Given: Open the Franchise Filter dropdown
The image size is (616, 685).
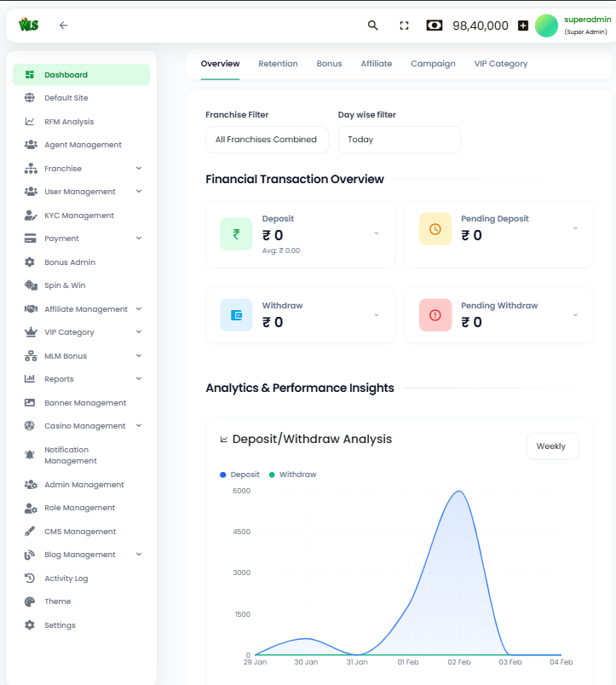Looking at the screenshot, I should click(x=267, y=140).
